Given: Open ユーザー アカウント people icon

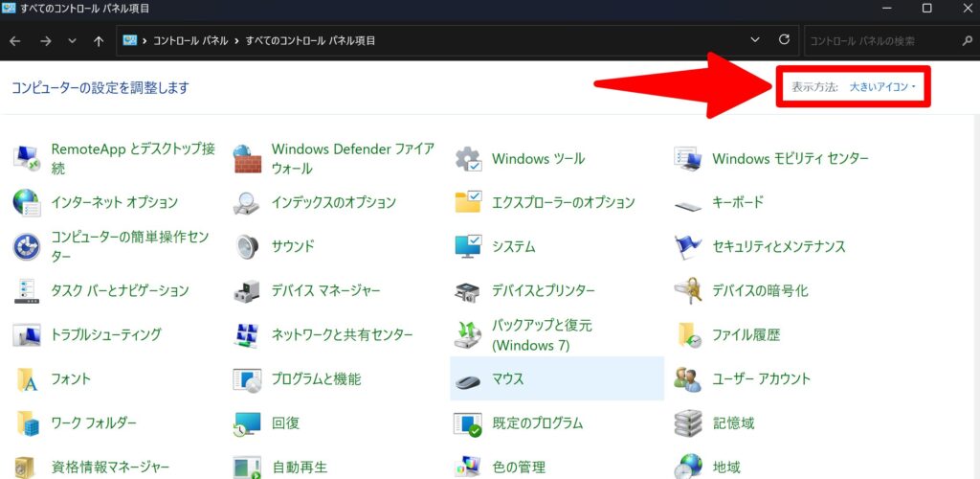Looking at the screenshot, I should [688, 379].
